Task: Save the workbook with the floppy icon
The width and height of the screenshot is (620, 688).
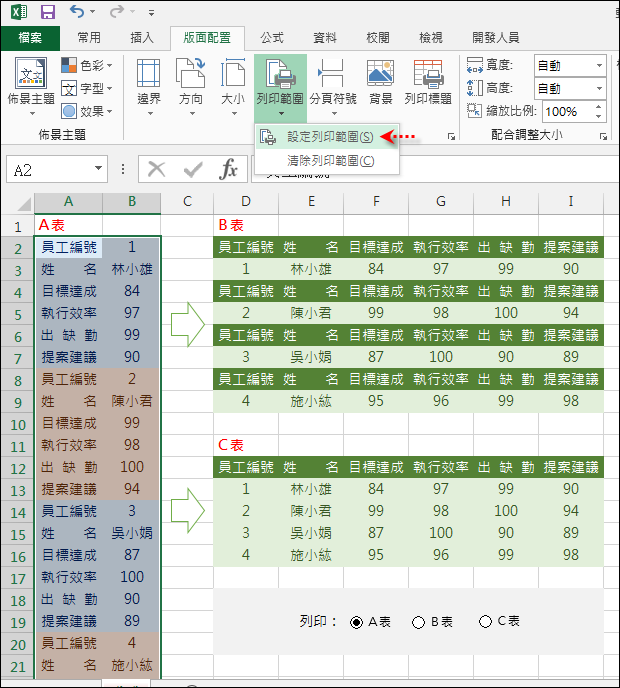Action: click(48, 12)
